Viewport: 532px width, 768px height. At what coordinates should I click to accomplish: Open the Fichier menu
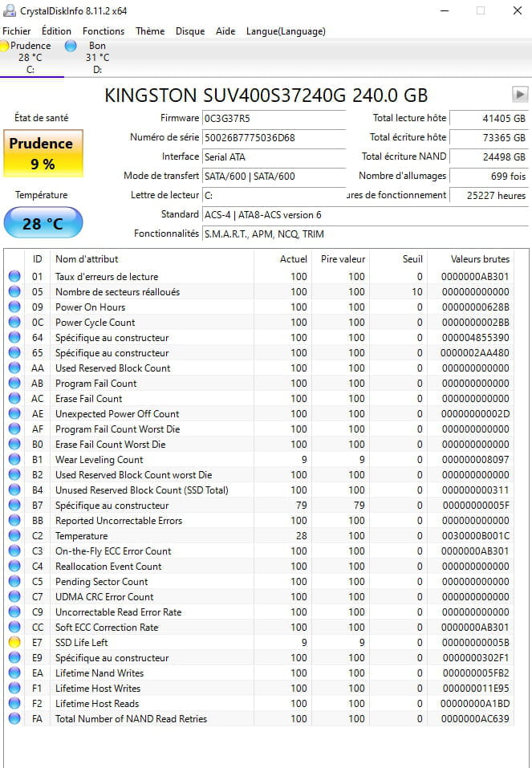pos(17,30)
